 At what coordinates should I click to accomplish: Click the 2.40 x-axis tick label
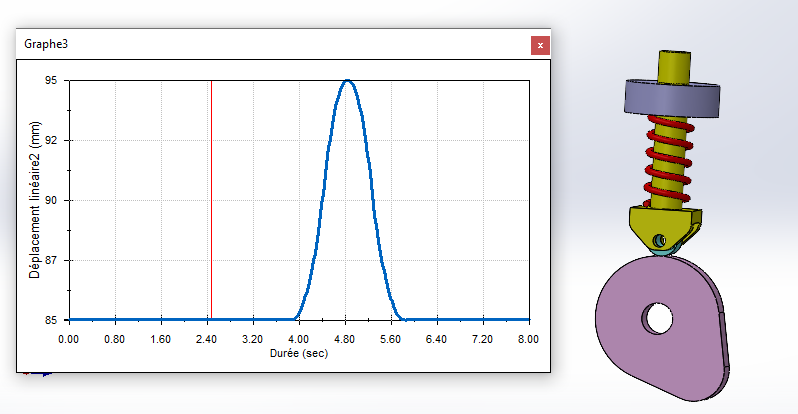(207, 340)
